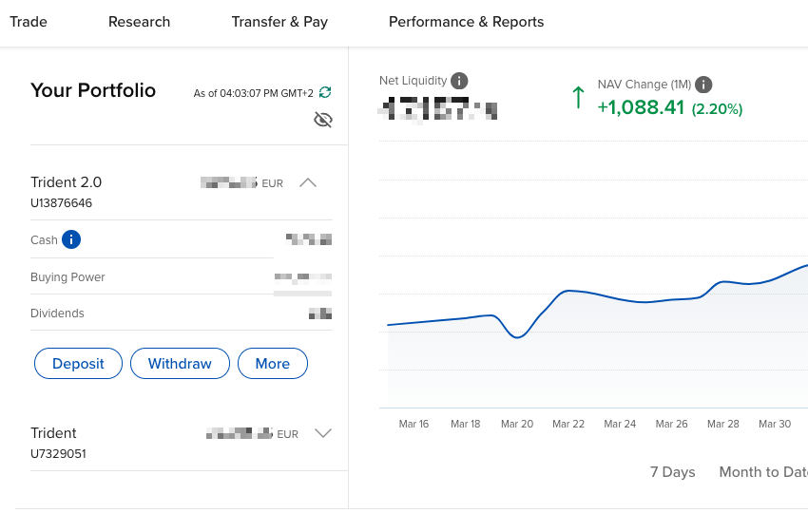The image size is (808, 532).
Task: Select the 7 Days chart range
Action: [672, 472]
